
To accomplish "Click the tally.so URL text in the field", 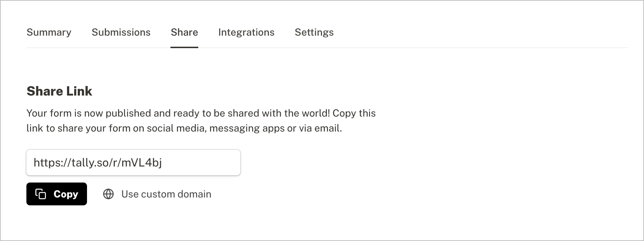I will pos(97,163).
